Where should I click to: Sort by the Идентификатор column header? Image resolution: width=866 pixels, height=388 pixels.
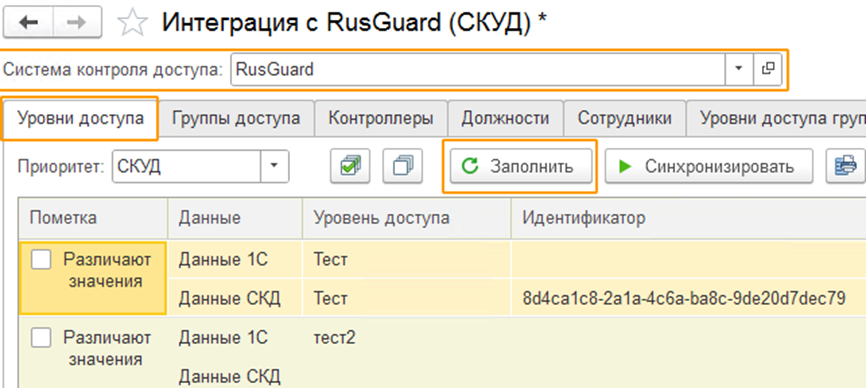(688, 219)
